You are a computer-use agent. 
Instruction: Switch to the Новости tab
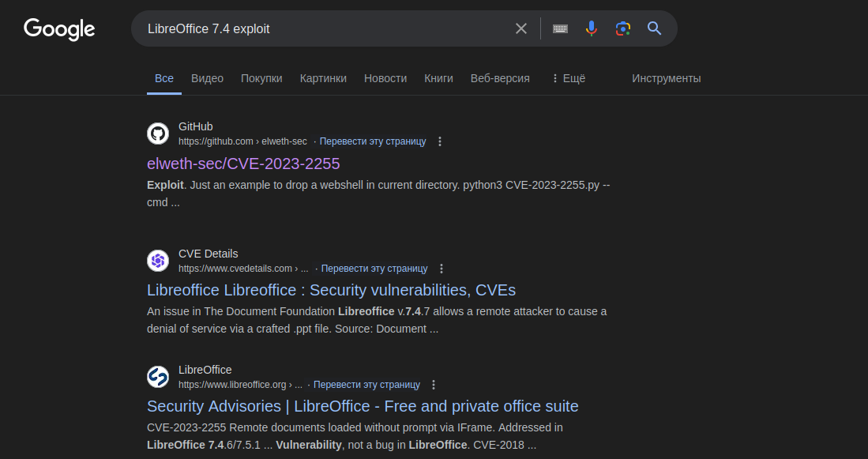(385, 79)
